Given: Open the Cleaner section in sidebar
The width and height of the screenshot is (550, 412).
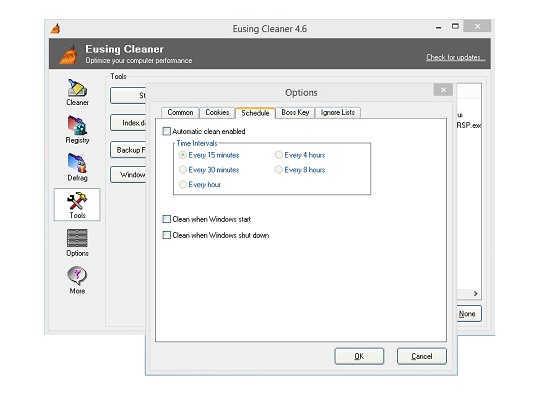Looking at the screenshot, I should click(77, 92).
